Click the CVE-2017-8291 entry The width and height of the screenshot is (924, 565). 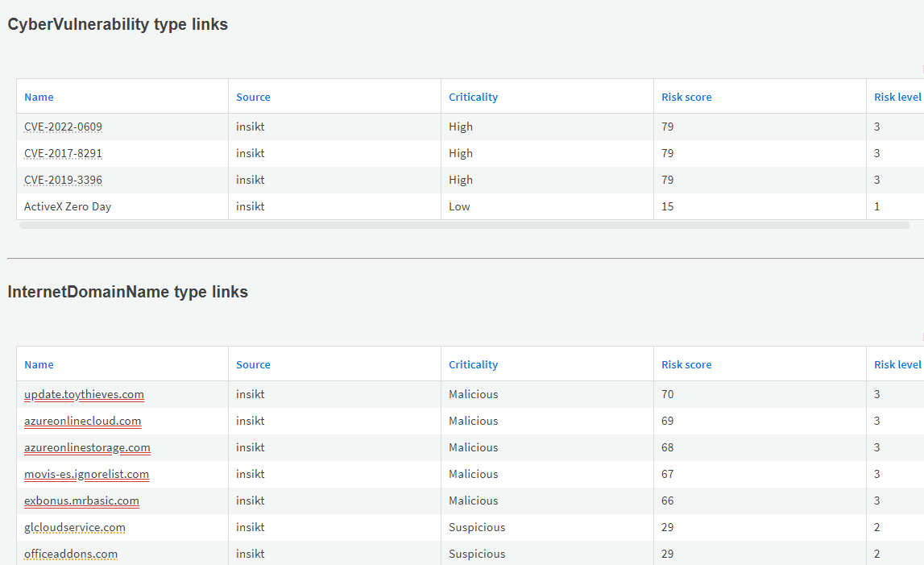click(x=63, y=153)
